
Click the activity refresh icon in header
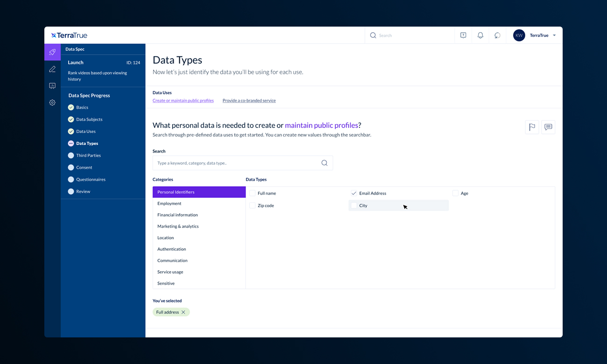(497, 35)
